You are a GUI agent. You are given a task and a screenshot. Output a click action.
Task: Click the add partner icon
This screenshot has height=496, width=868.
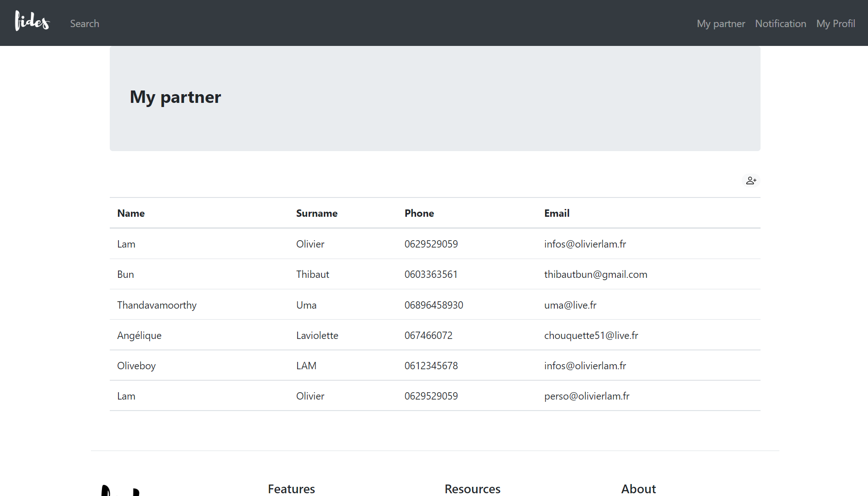pyautogui.click(x=751, y=180)
